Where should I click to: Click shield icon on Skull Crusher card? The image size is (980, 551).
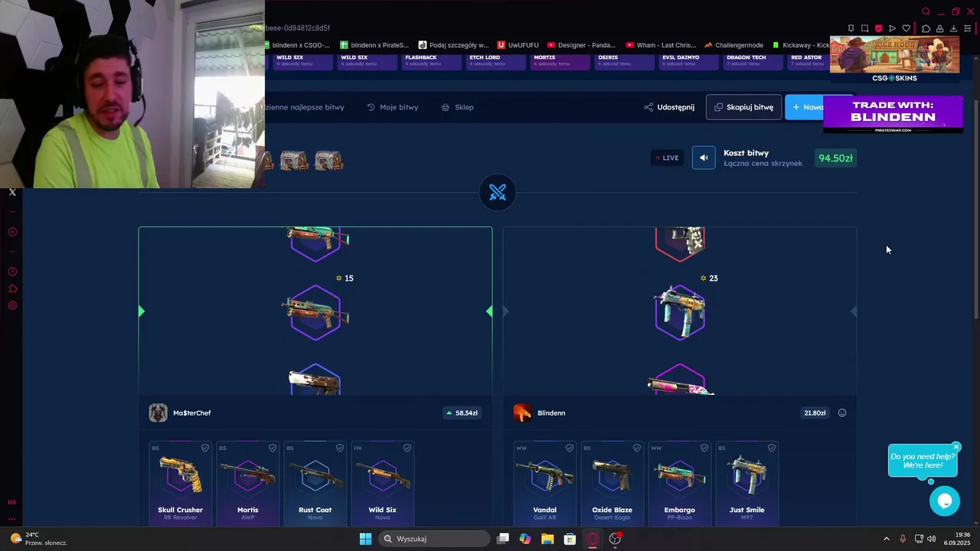pos(205,448)
